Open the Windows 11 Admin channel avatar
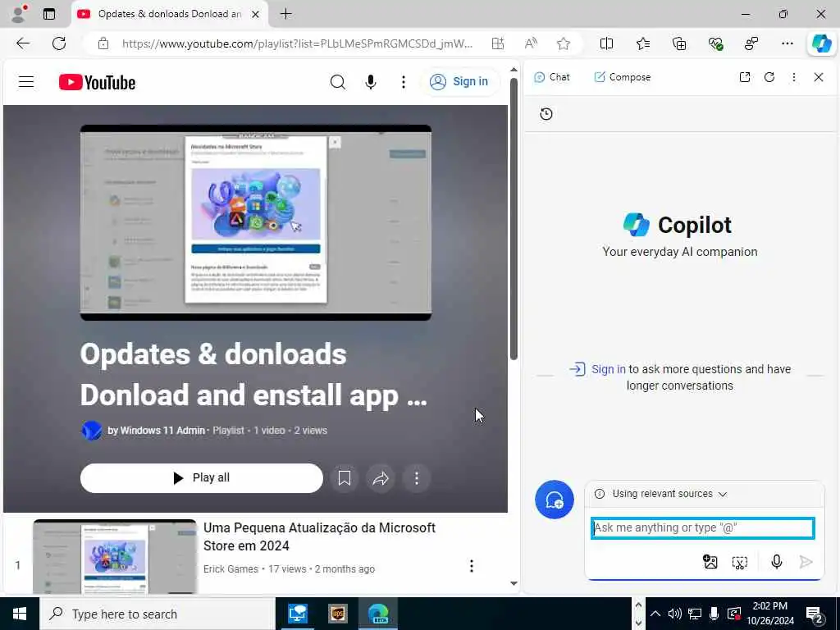This screenshot has width=840, height=630. (x=91, y=430)
